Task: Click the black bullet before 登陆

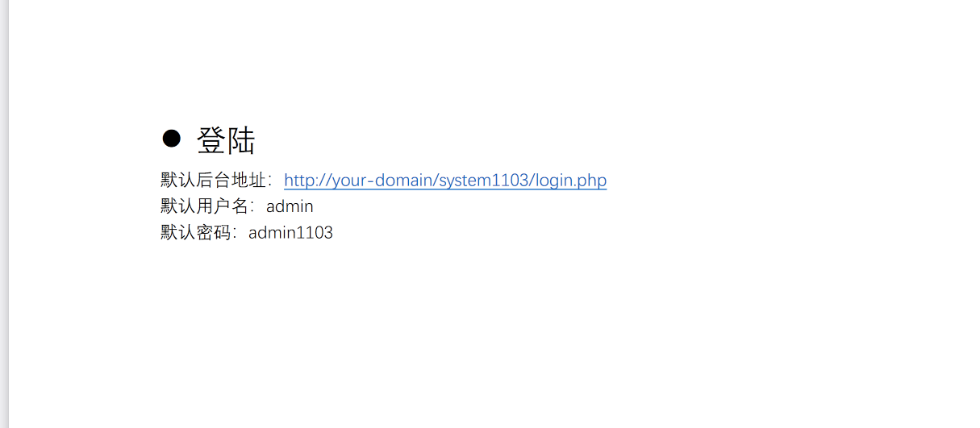Action: click(x=171, y=139)
